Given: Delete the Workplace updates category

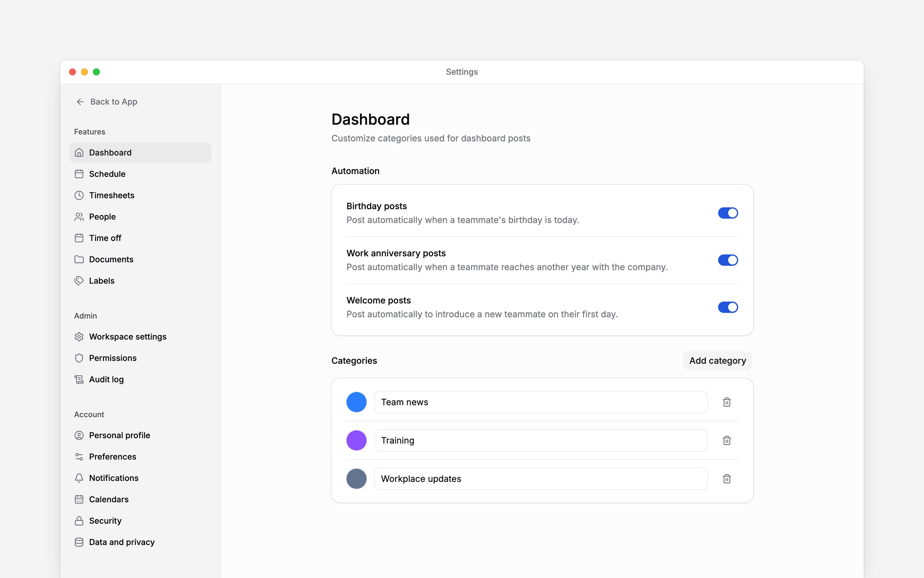Looking at the screenshot, I should pyautogui.click(x=727, y=479).
